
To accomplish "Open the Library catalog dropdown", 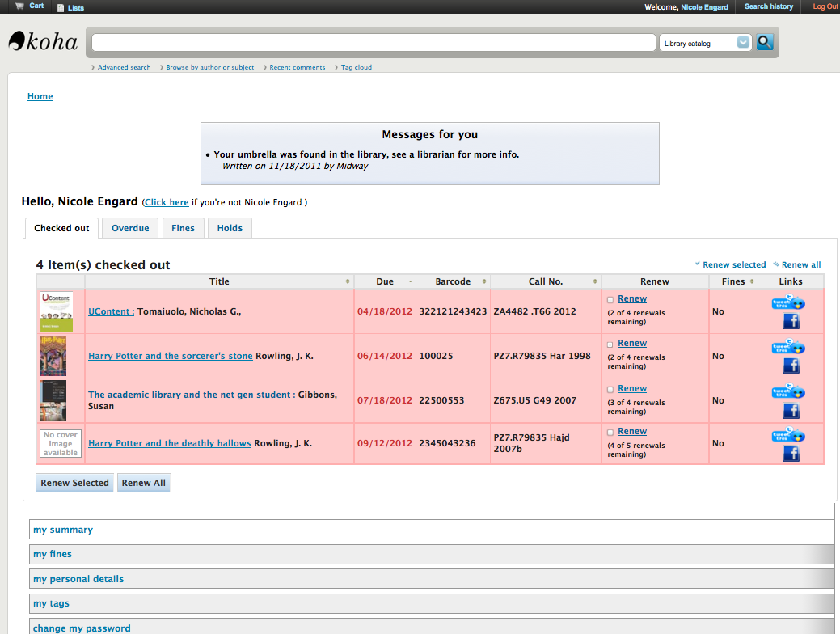I will (x=706, y=43).
